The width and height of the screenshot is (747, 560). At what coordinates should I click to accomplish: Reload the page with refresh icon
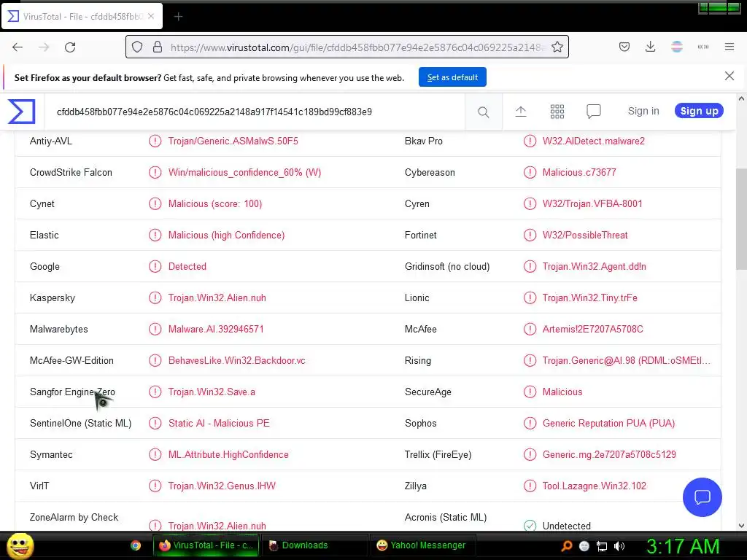[x=70, y=47]
